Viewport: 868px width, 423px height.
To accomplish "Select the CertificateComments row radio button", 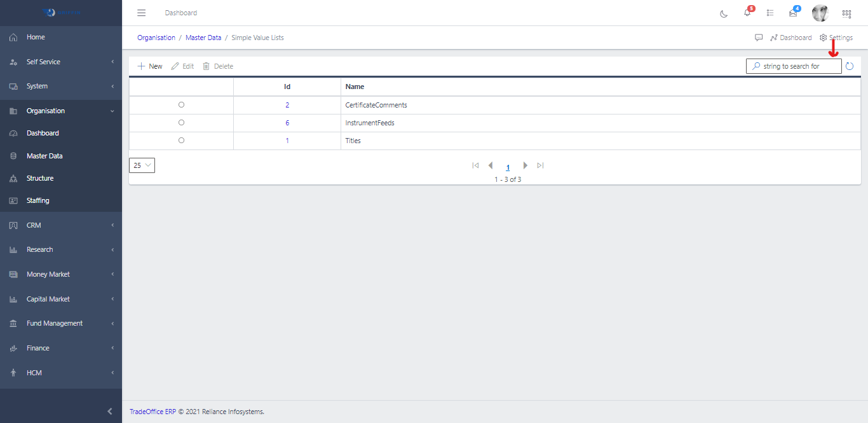I will pyautogui.click(x=181, y=104).
